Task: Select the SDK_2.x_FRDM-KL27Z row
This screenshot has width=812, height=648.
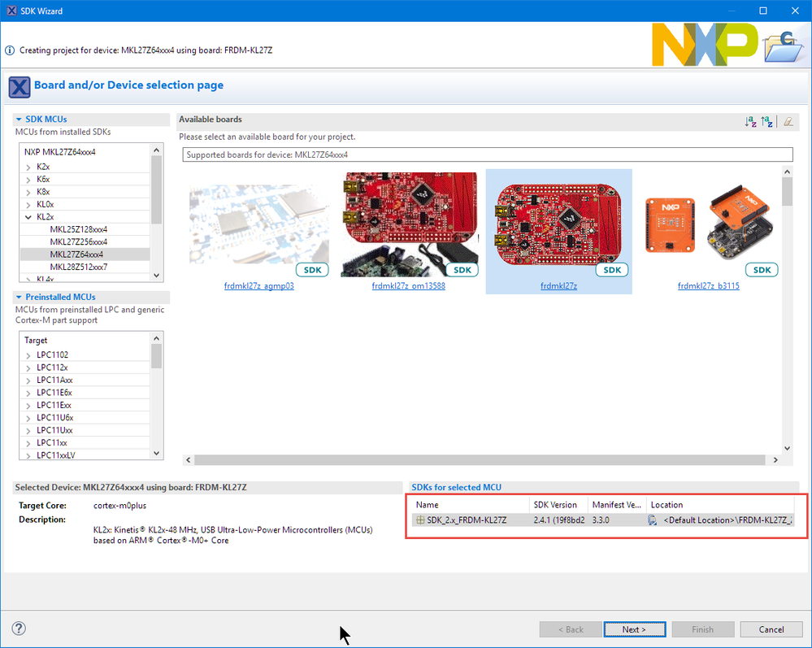Action: coord(603,520)
